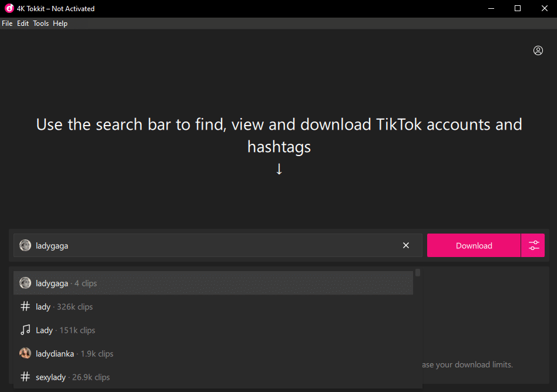Viewport: 557px width, 392px height.
Task: Select ladygaga 4 clips suggestion
Action: pos(213,283)
